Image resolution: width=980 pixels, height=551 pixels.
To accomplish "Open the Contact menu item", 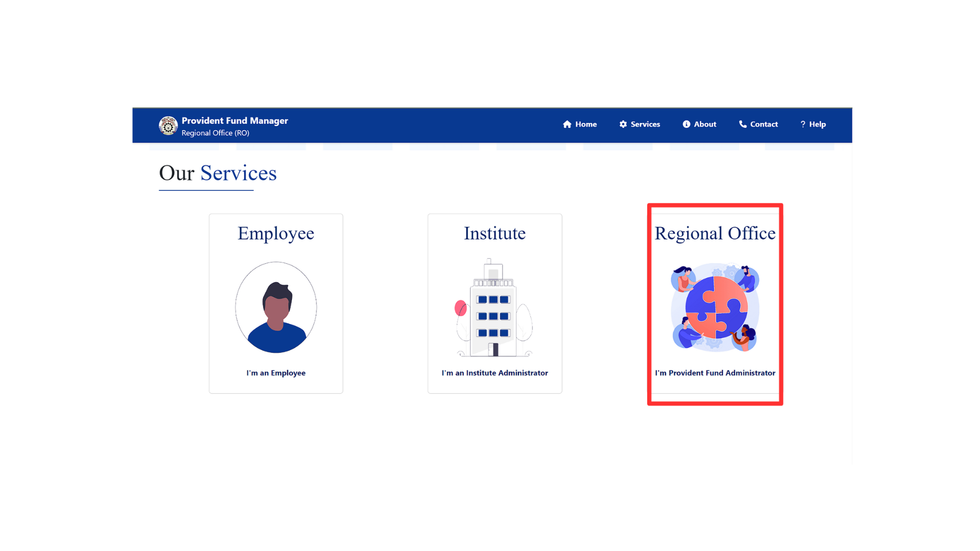I will 758,124.
